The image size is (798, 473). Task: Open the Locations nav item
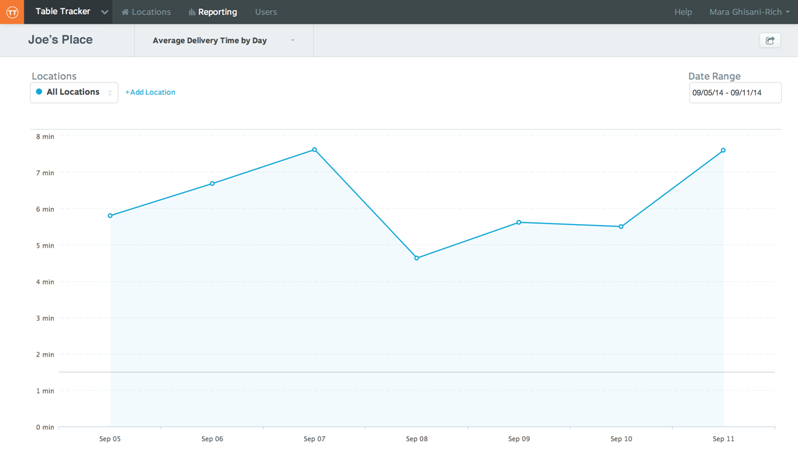point(146,12)
